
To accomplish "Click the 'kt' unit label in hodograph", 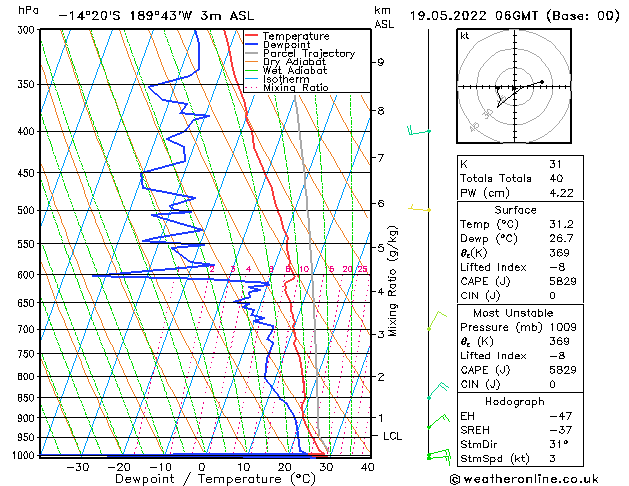I will click(x=465, y=35).
